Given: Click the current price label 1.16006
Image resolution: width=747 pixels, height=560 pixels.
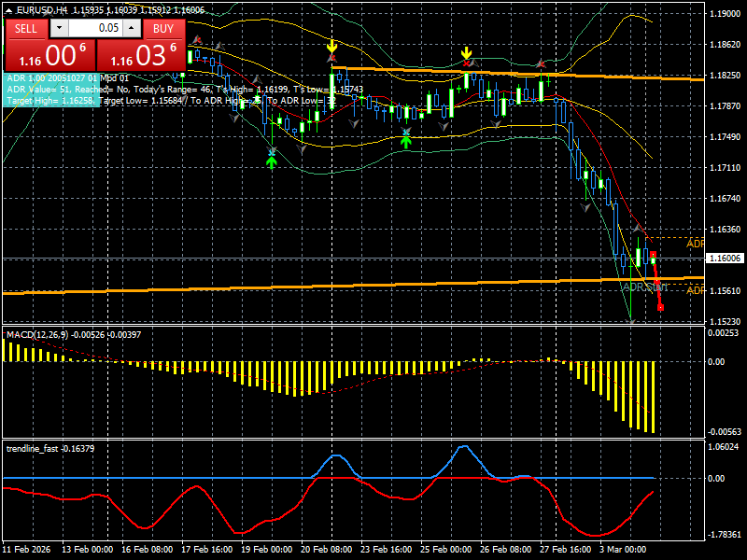Looking at the screenshot, I should click(725, 259).
